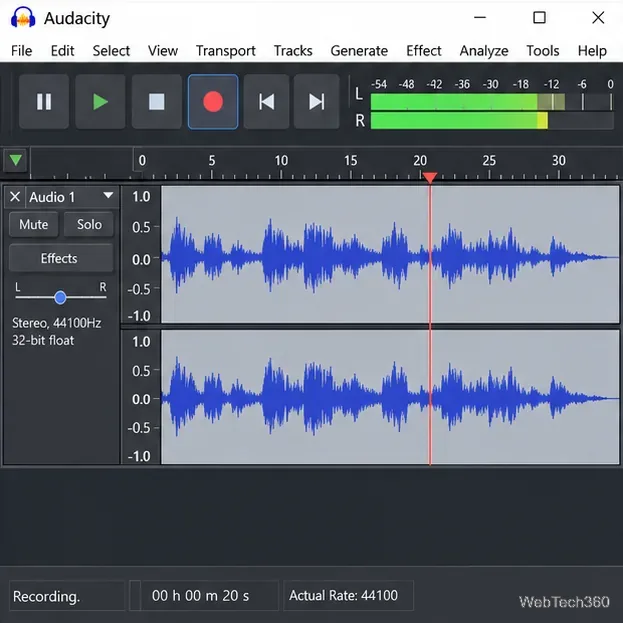This screenshot has height=623, width=623.
Task: Skip to end of track
Action: (x=317, y=102)
